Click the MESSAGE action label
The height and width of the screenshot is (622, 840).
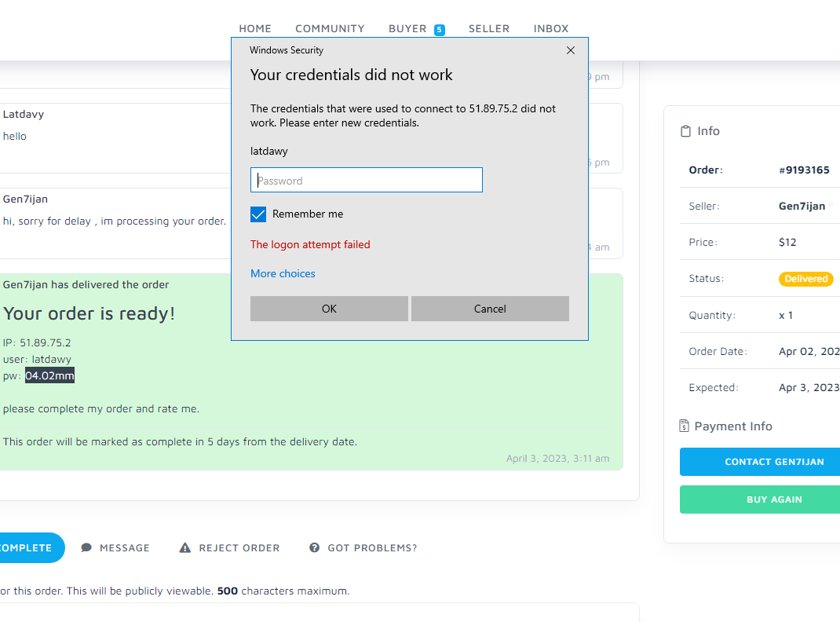pos(124,548)
